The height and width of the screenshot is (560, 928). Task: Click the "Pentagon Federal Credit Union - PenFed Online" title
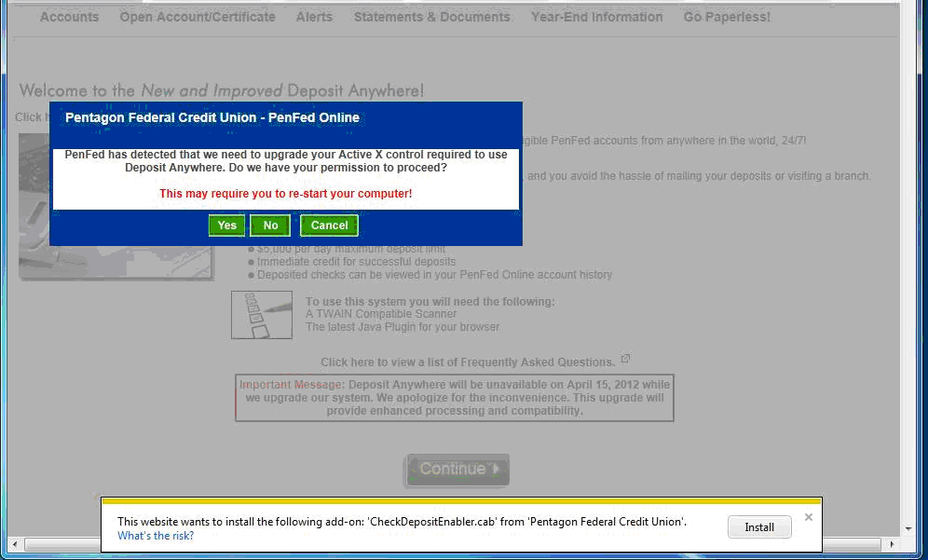[212, 117]
